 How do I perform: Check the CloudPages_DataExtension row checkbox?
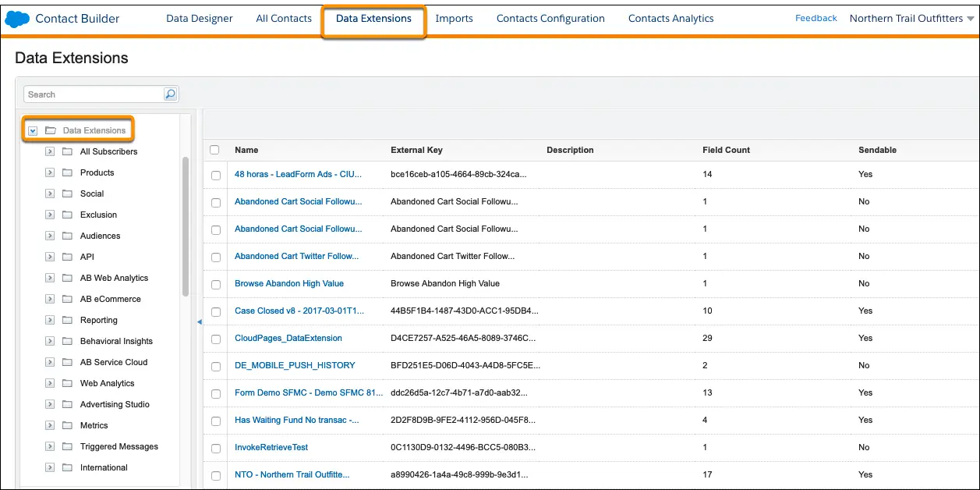click(x=216, y=339)
